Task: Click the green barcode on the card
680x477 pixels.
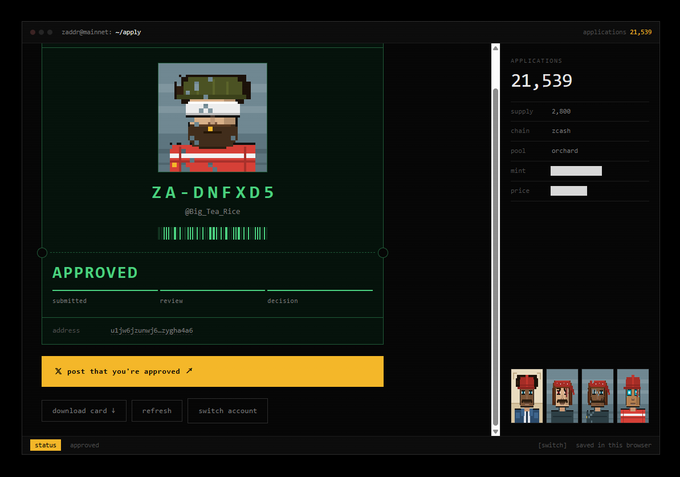Action: tap(212, 233)
